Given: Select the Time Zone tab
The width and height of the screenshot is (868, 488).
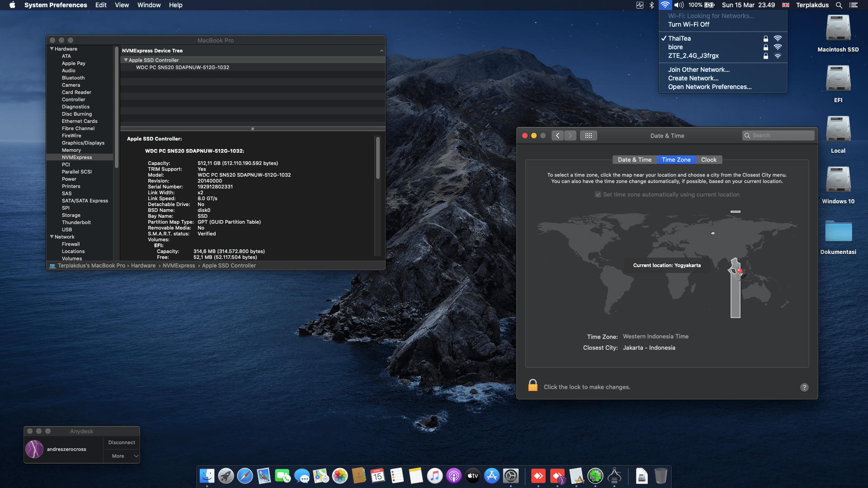Looking at the screenshot, I should 676,160.
